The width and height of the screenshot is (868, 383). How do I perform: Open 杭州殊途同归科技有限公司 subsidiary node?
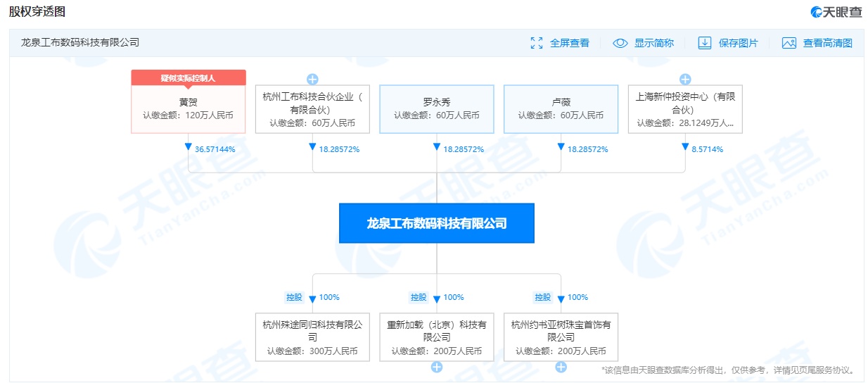(312, 337)
